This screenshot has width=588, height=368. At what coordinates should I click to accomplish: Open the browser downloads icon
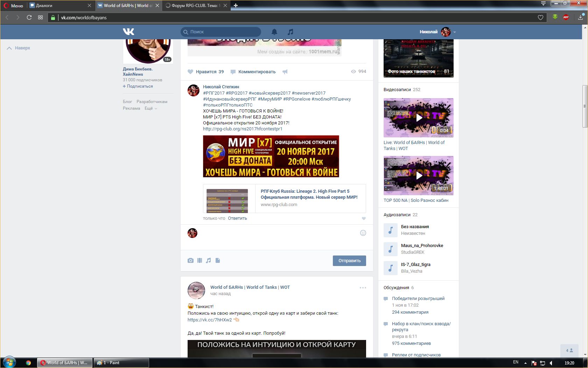coord(581,17)
